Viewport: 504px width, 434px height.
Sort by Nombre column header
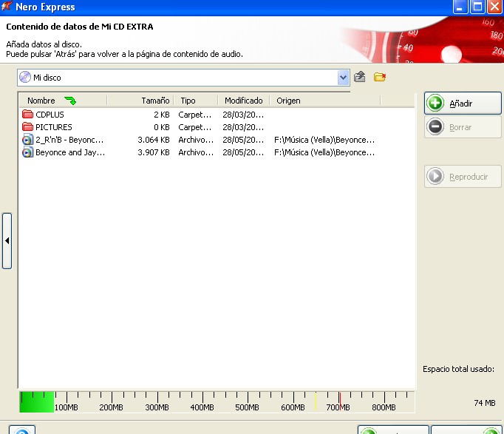[63, 101]
